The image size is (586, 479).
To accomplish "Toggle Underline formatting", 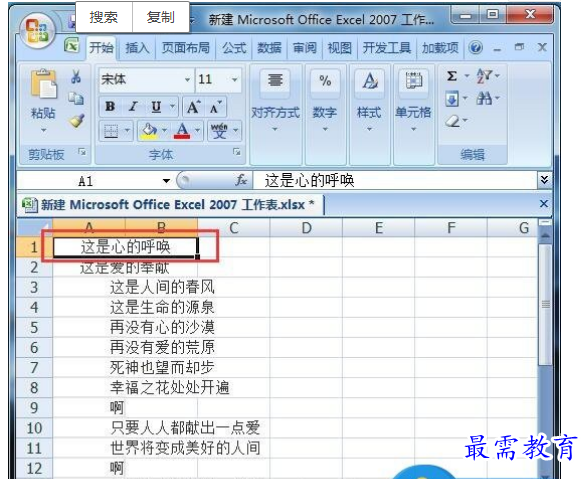I will click(x=157, y=107).
